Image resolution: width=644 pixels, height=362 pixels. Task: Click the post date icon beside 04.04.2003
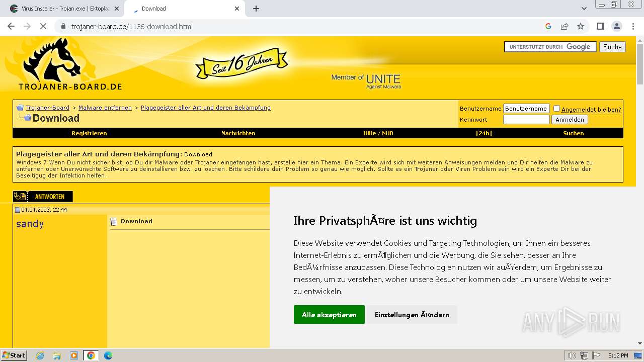[18, 210]
